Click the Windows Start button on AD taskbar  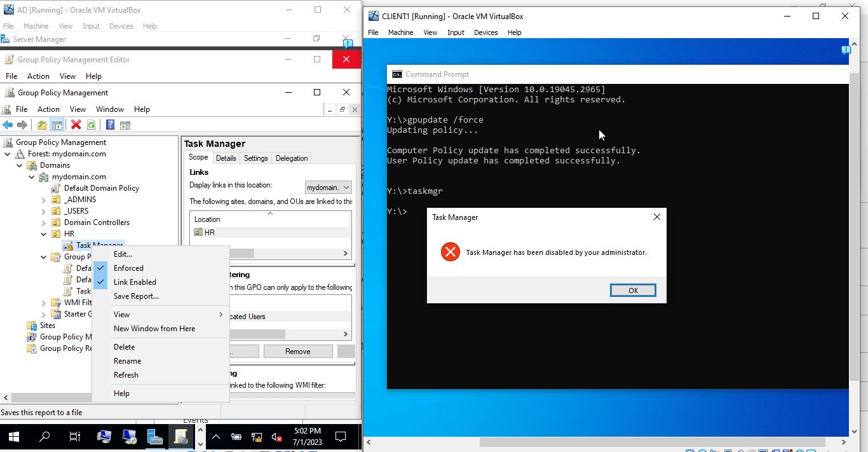[x=13, y=437]
